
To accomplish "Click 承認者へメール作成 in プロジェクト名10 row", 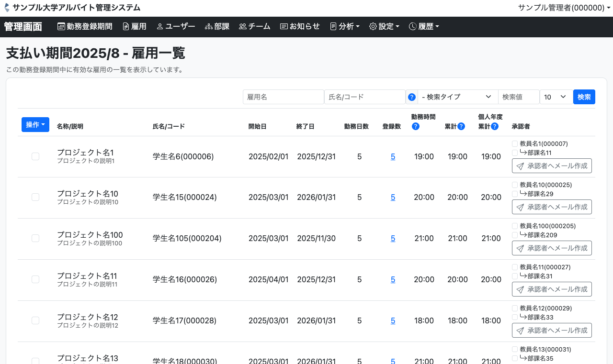I will (552, 207).
